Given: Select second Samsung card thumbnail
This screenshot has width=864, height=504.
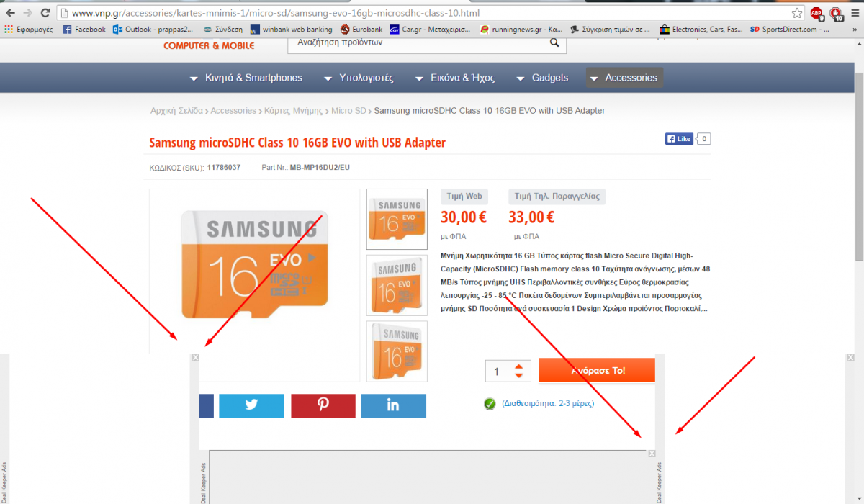Looking at the screenshot, I should (397, 285).
